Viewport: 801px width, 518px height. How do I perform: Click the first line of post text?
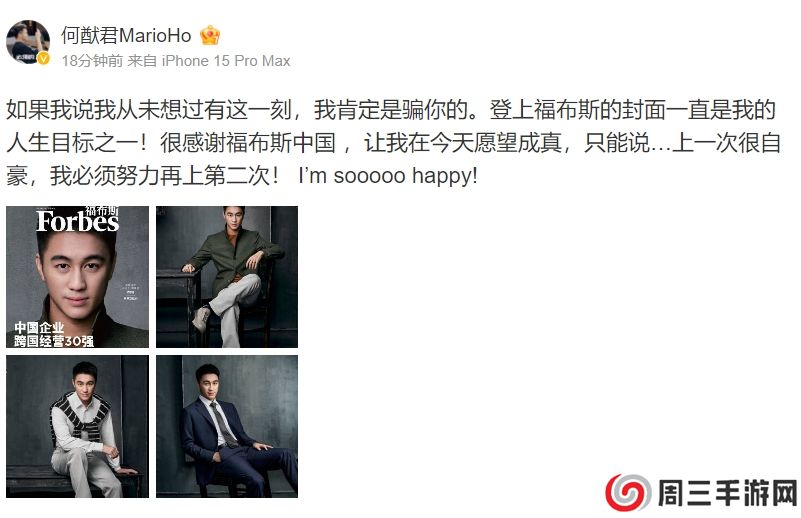[x=391, y=110]
